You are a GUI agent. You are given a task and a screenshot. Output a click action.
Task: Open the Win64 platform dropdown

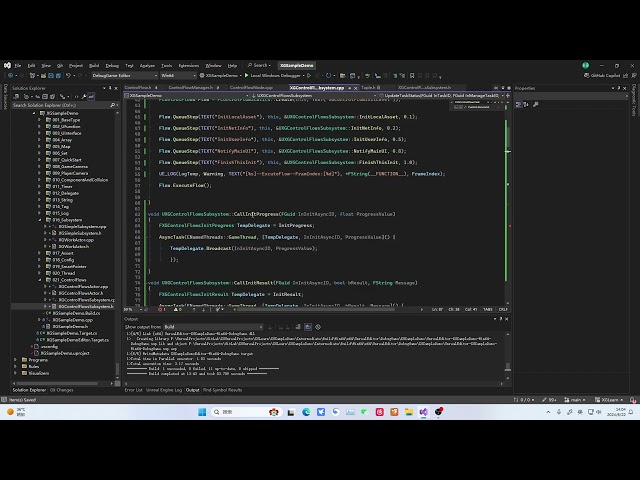(x=178, y=76)
